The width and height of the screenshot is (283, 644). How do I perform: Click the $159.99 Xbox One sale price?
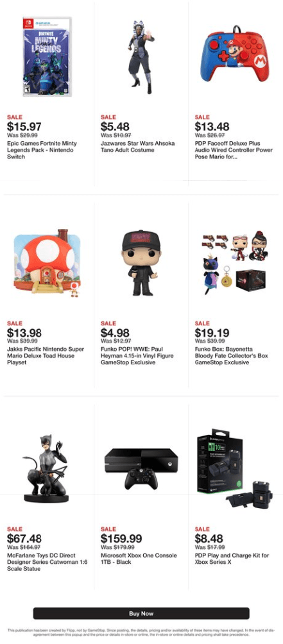tap(121, 538)
